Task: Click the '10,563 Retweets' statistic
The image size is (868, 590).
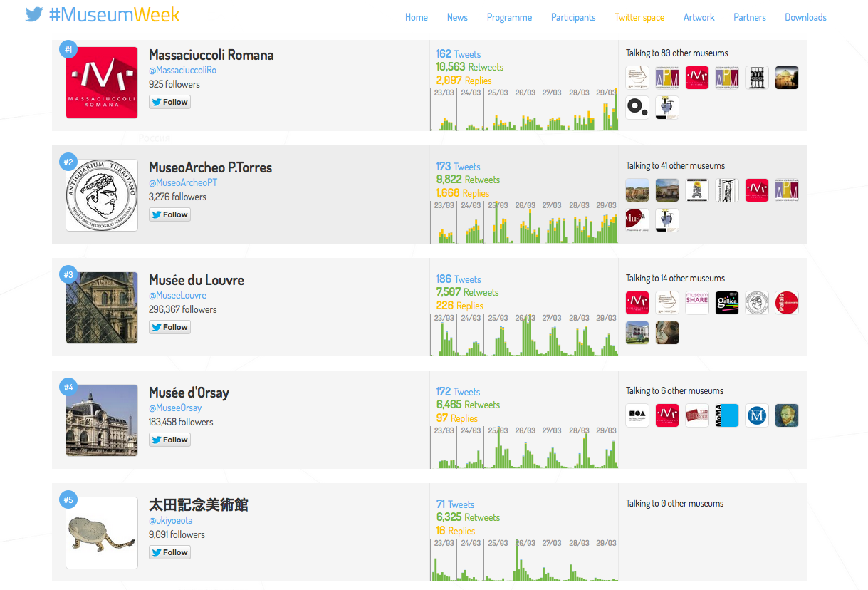Action: point(470,67)
